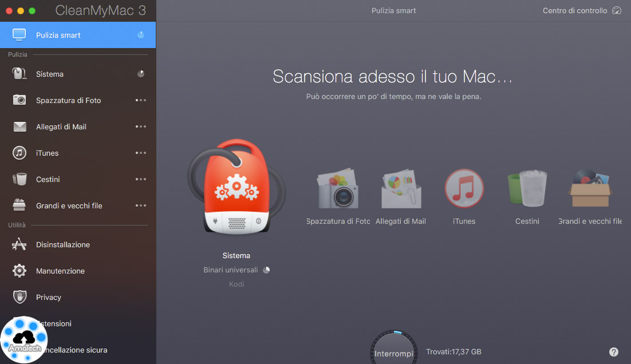Click the Cestini trash bins icon
631x364 pixels.
tap(527, 189)
